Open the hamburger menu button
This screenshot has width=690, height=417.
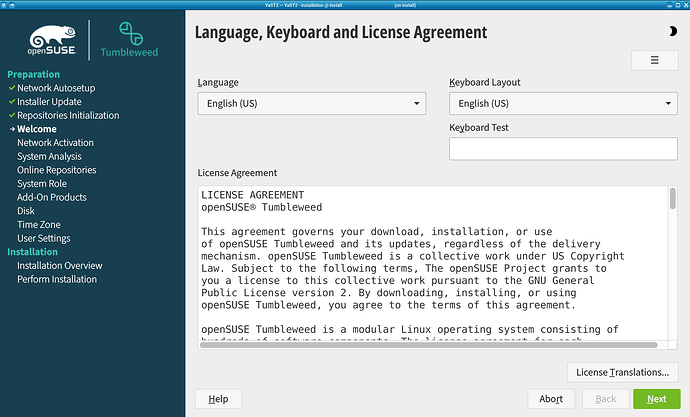point(654,60)
